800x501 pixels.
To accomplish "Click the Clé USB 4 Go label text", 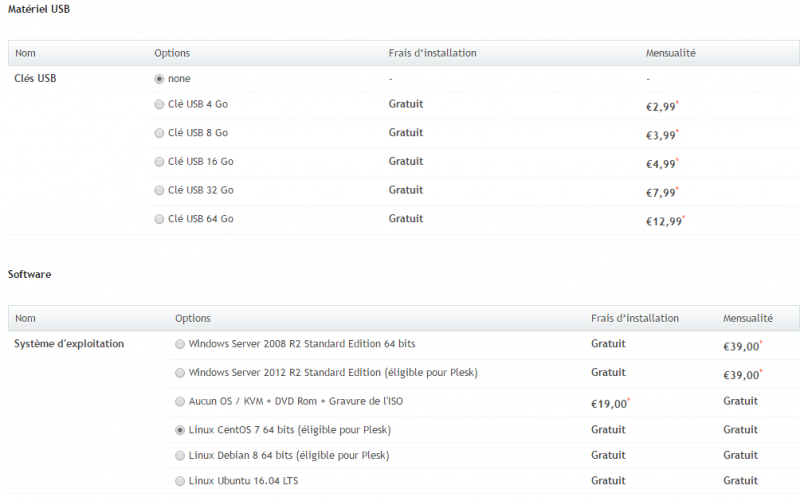I will pyautogui.click(x=198, y=104).
